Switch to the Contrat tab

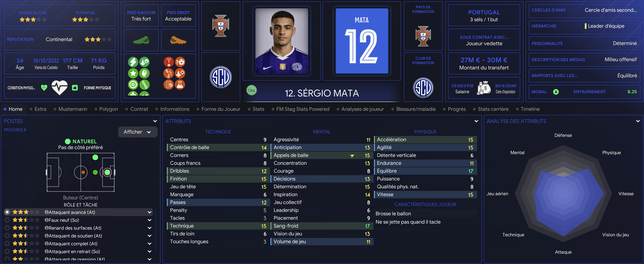(139, 109)
